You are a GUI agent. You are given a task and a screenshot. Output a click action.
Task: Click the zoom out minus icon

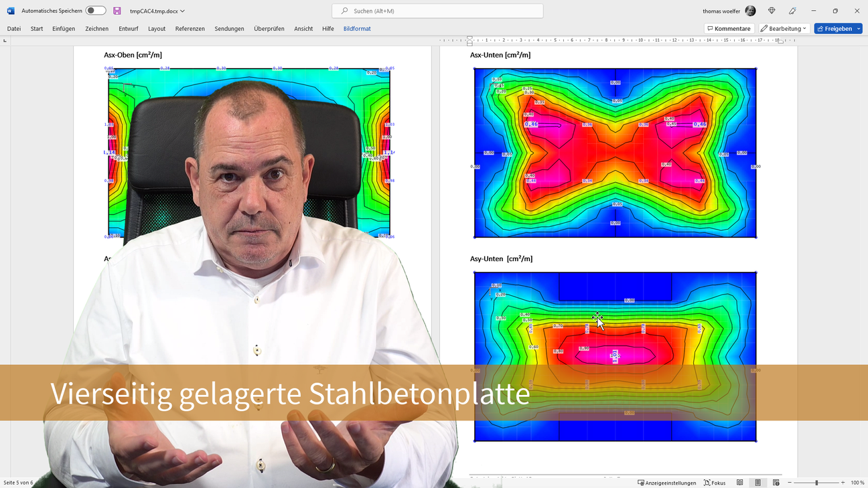click(x=790, y=483)
